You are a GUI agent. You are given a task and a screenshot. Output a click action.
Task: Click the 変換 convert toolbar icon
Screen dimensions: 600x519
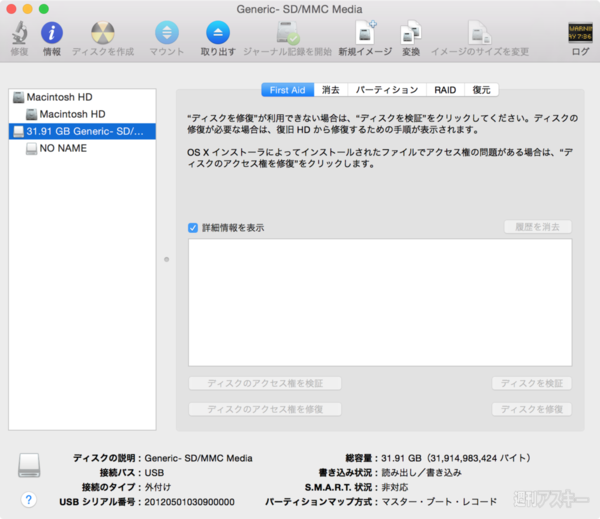[410, 34]
